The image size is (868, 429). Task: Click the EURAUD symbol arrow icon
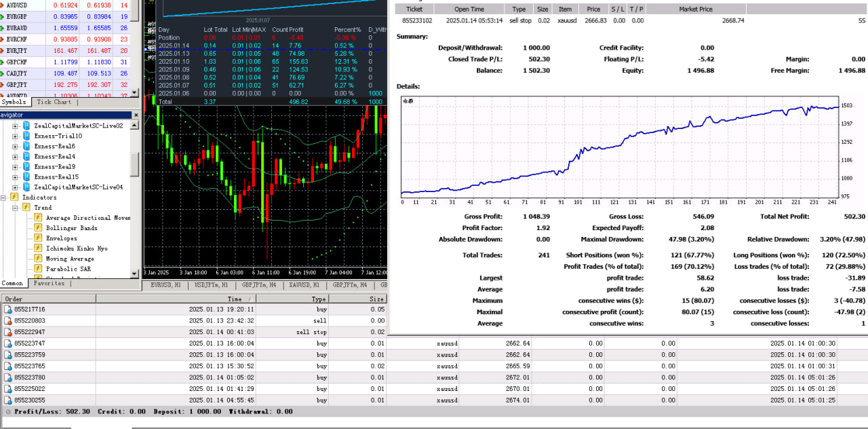pyautogui.click(x=3, y=28)
